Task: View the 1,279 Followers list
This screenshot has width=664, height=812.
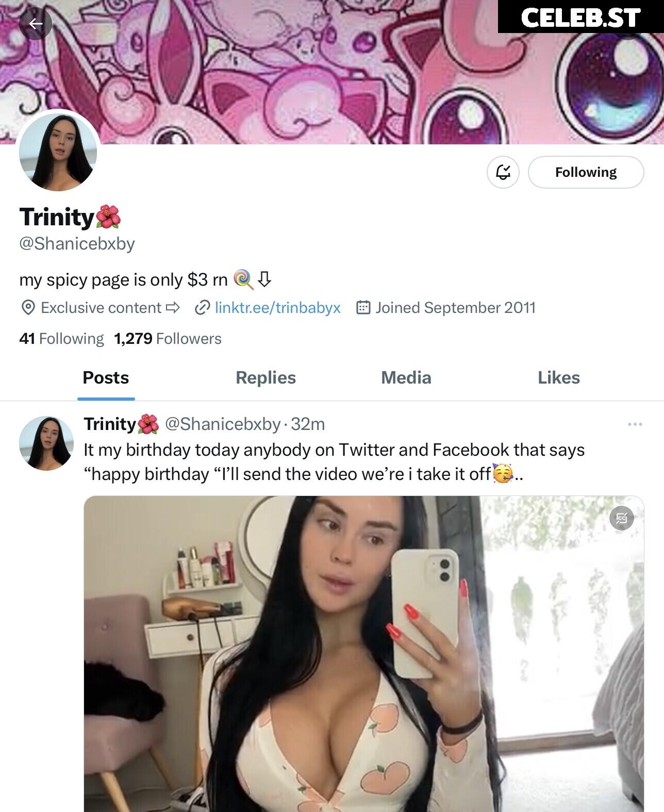Action: click(x=168, y=339)
